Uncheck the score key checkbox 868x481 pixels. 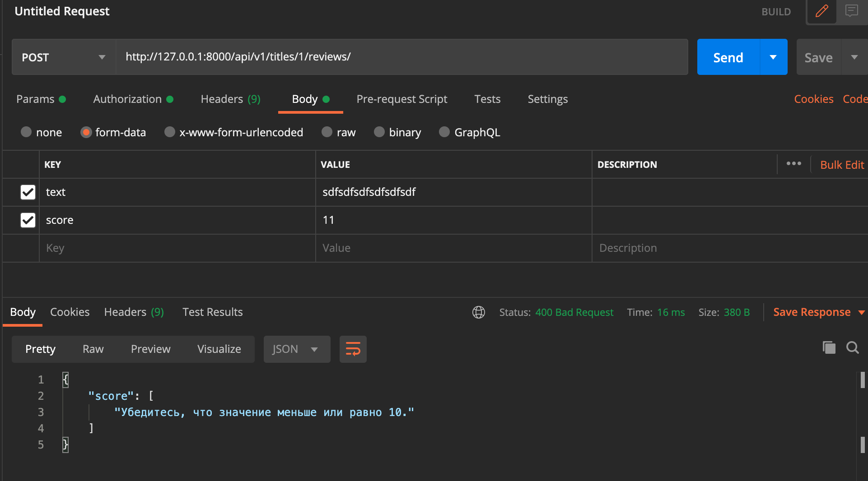[x=28, y=220]
